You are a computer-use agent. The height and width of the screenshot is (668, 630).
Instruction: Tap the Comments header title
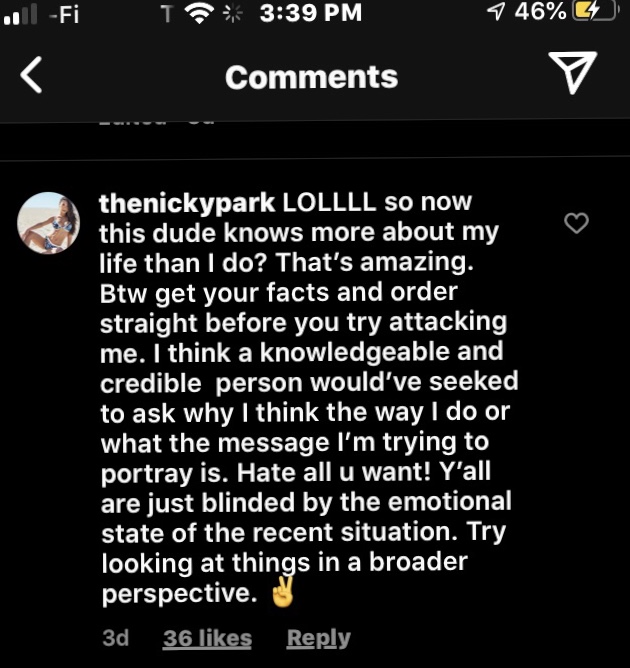coord(311,77)
